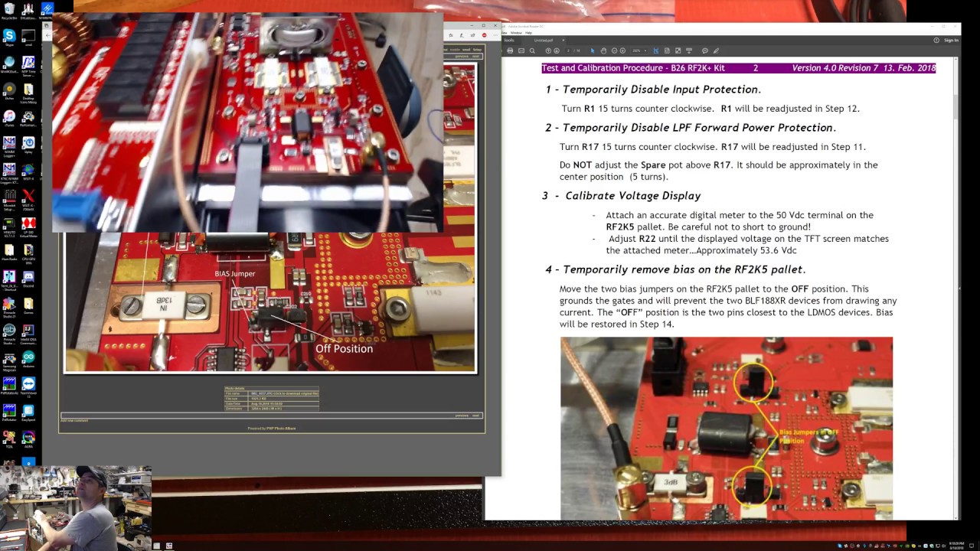
Task: Open the Arduino desktop icon
Action: 28,357
